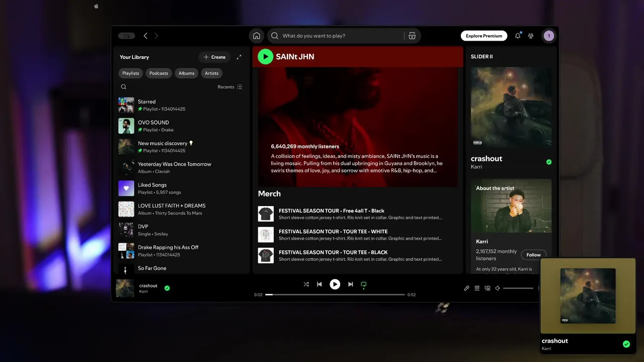Open the Recents sort and view dropdown
This screenshot has width=644, height=362.
click(x=230, y=87)
